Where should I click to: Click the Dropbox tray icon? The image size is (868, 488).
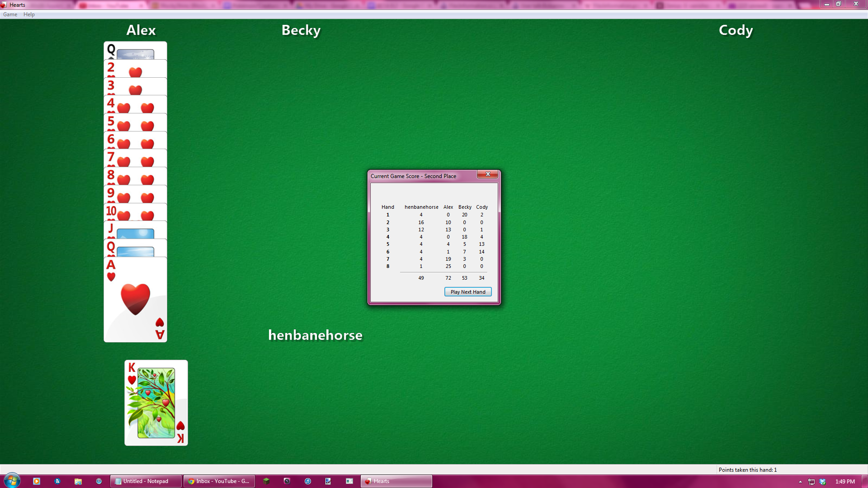pos(823,482)
